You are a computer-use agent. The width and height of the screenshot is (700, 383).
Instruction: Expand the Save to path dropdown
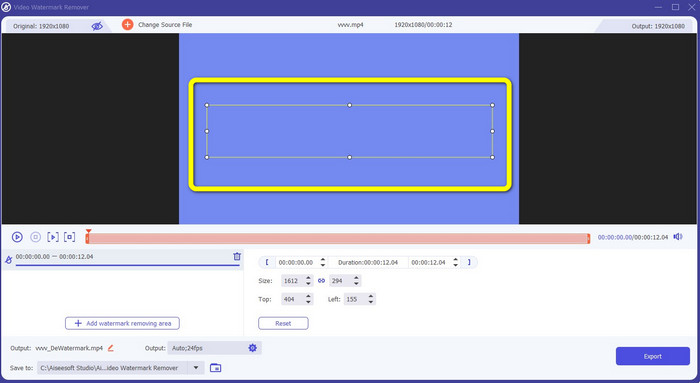coord(196,368)
